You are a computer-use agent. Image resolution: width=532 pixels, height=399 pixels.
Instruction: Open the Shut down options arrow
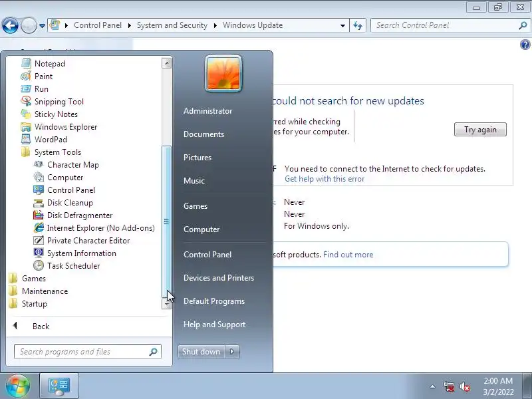tap(232, 352)
